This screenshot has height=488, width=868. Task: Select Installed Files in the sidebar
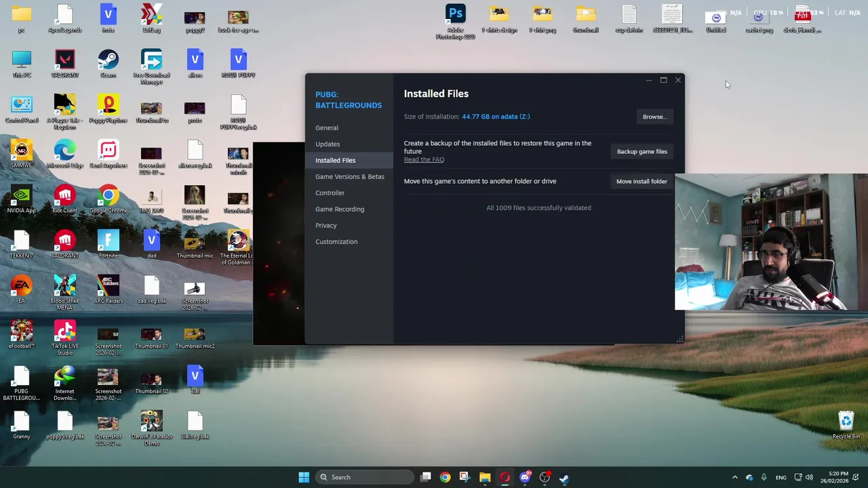click(349, 160)
